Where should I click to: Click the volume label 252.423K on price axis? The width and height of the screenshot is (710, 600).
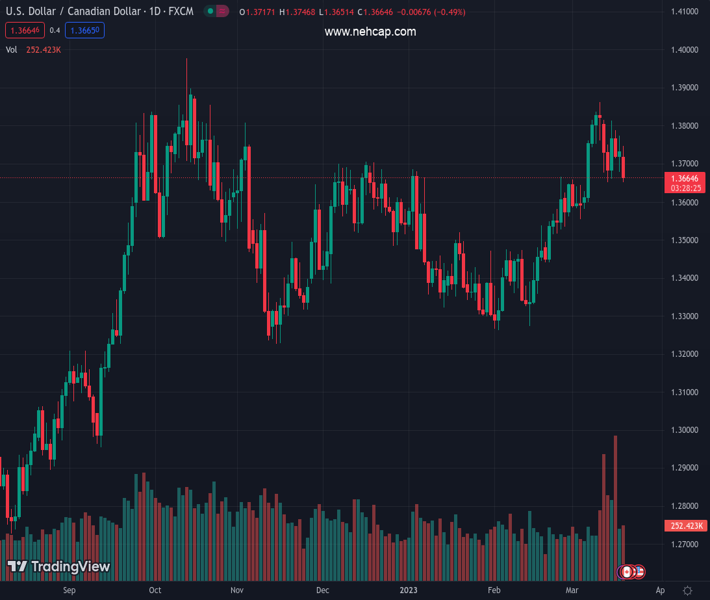tap(686, 526)
